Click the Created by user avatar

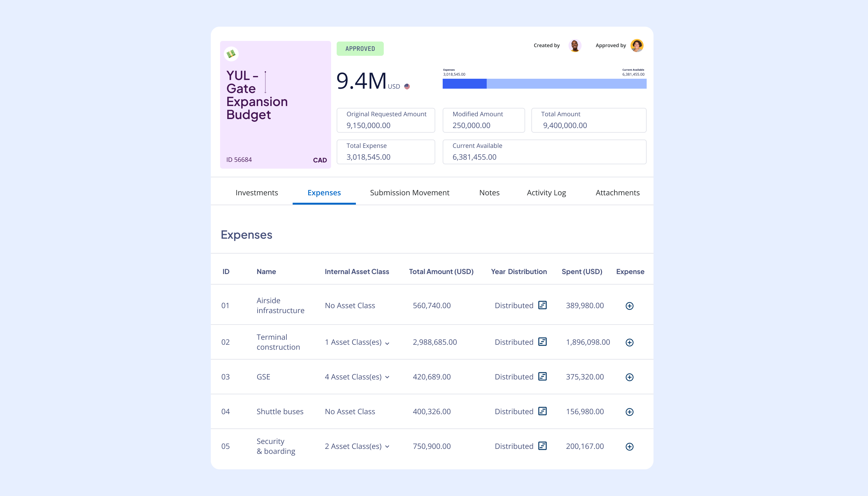point(575,46)
